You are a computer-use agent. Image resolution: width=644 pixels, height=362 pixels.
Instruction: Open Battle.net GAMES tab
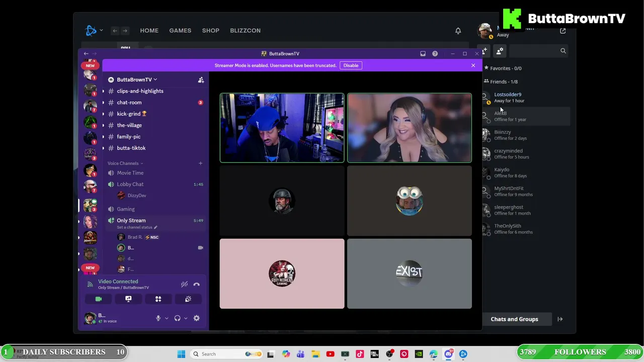click(180, 31)
